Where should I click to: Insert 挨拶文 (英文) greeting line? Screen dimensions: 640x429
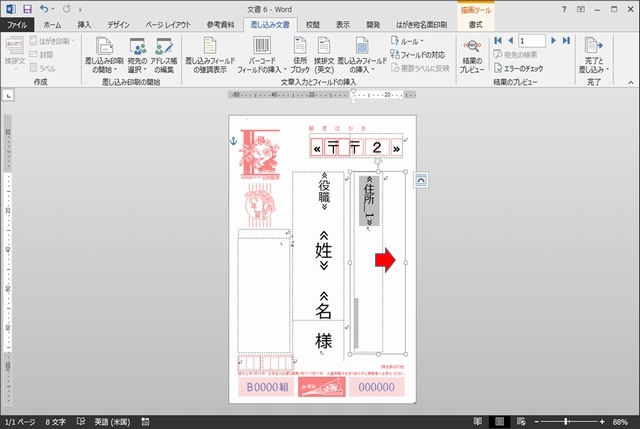324,55
